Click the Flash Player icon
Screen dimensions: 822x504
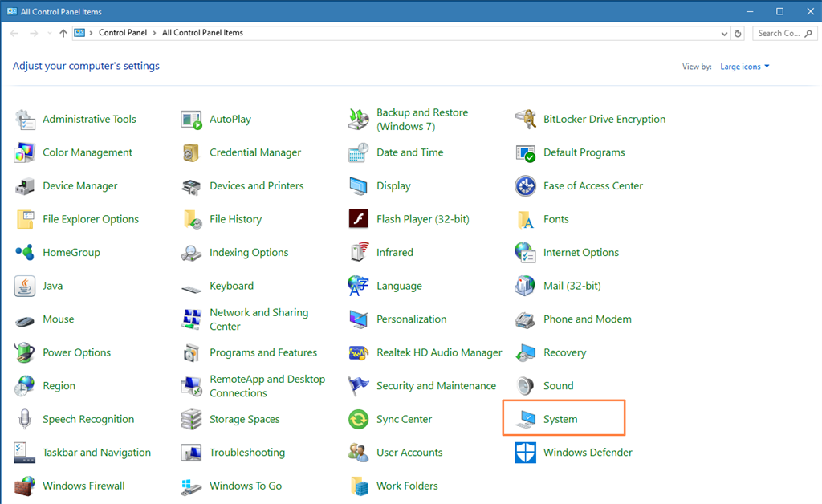[359, 219]
